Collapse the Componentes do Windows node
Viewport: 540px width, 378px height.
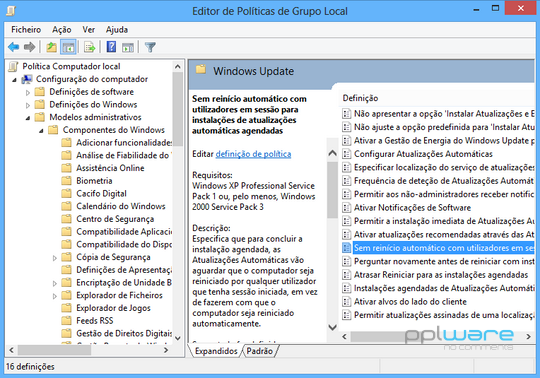pyautogui.click(x=41, y=131)
